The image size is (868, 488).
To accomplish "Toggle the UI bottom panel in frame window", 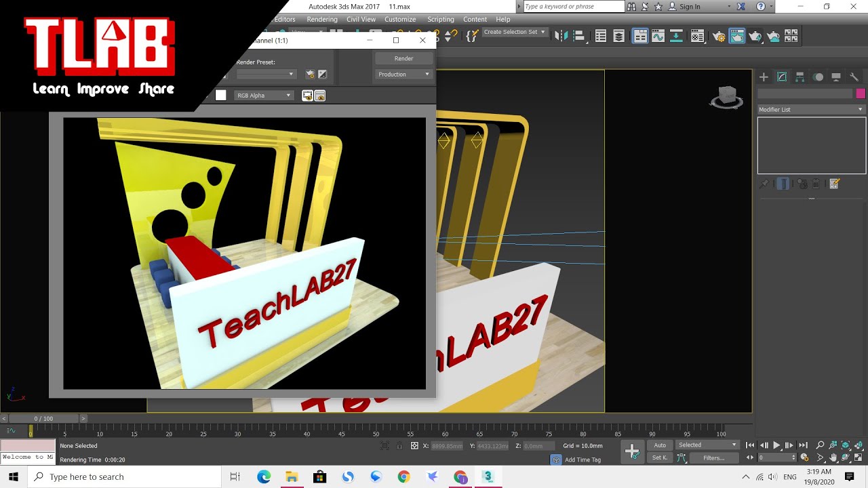I will 320,96.
